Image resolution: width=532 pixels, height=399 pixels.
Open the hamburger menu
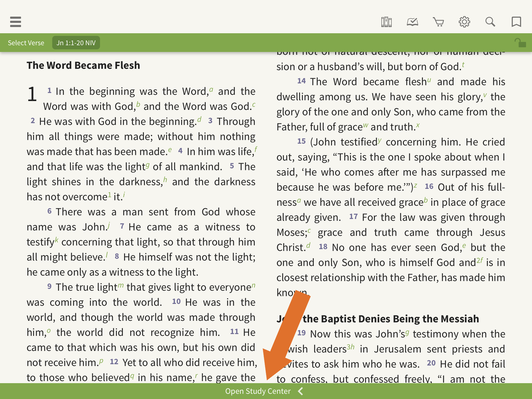(16, 22)
